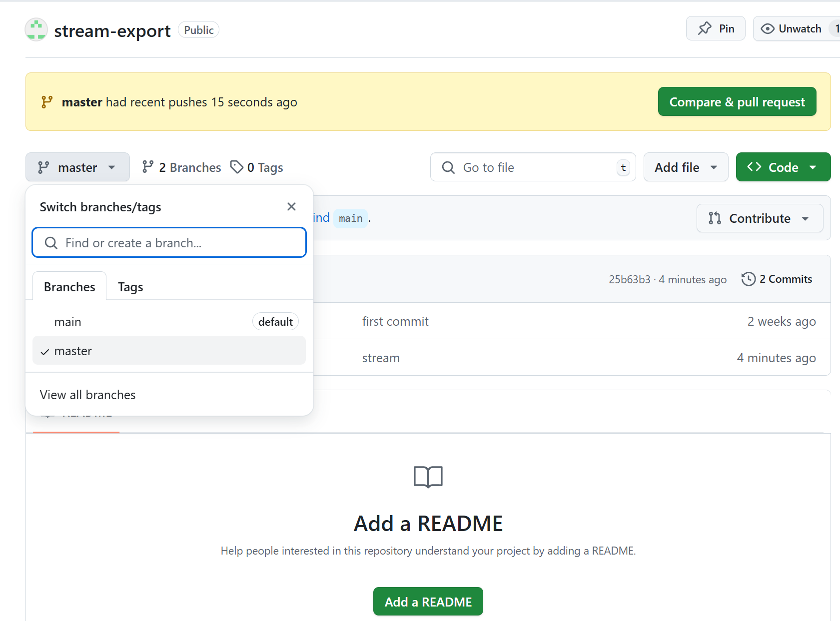Select the Branches tab in the popup
Viewport: 840px width, 621px height.
(69, 286)
